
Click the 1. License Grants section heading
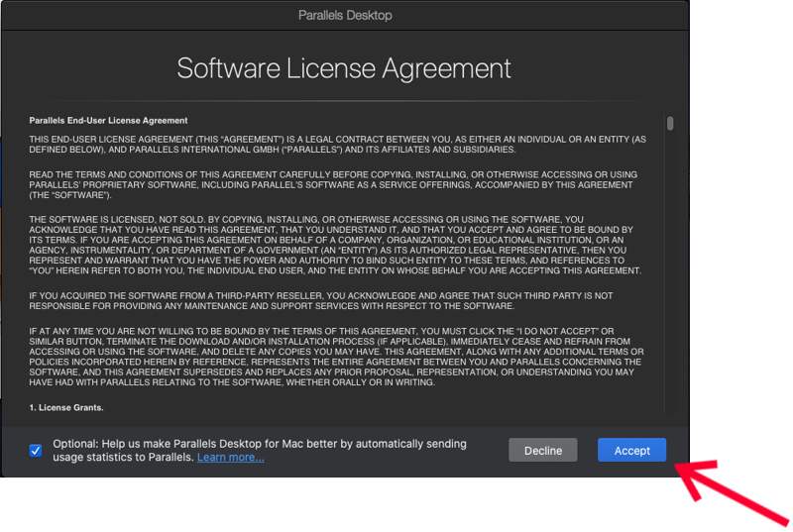(66, 408)
